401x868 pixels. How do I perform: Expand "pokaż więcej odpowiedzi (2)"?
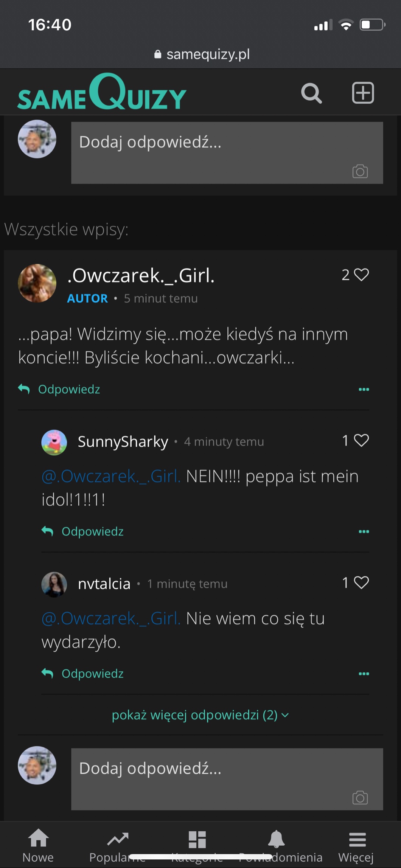200,715
